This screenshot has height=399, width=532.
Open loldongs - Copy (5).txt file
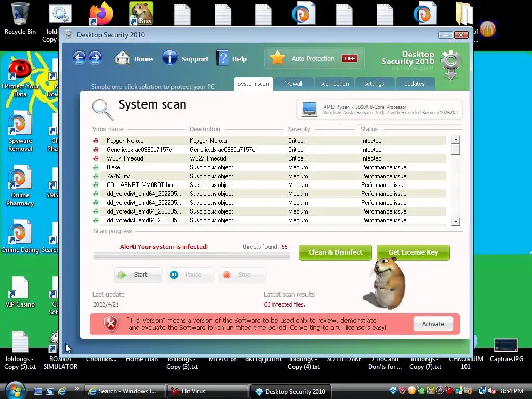click(x=20, y=351)
